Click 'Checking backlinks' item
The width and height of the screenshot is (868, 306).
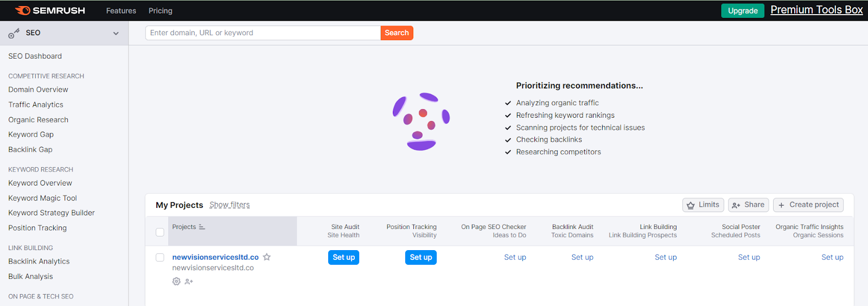[x=549, y=139]
